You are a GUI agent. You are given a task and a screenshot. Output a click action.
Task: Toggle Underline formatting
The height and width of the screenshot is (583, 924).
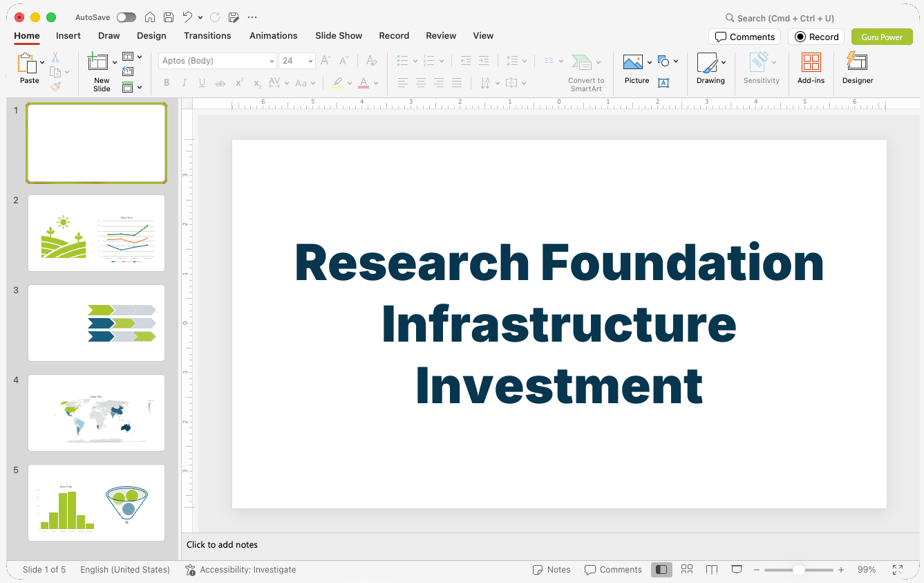coord(202,83)
